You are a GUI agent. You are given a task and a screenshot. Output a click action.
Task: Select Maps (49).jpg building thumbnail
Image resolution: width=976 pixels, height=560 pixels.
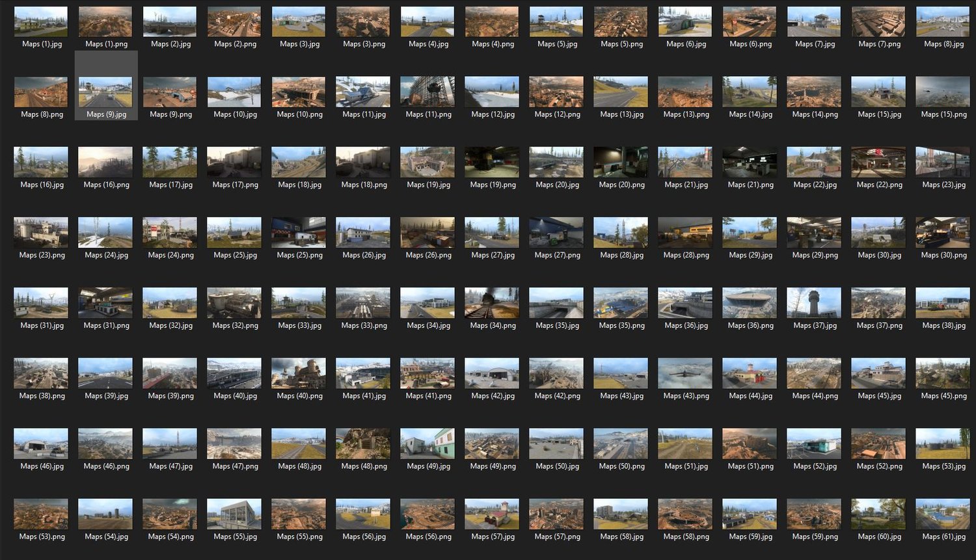pos(427,443)
